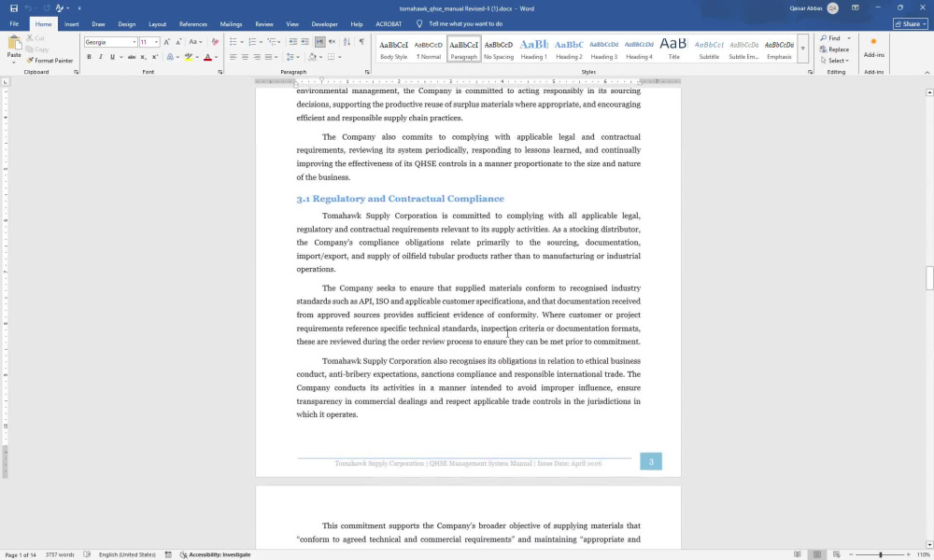The image size is (934, 560).
Task: Collapse the ribbon chevron
Action: [x=927, y=73]
